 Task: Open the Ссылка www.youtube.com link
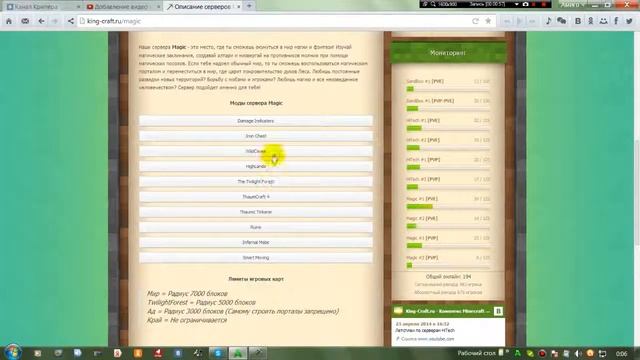pyautogui.click(x=427, y=339)
